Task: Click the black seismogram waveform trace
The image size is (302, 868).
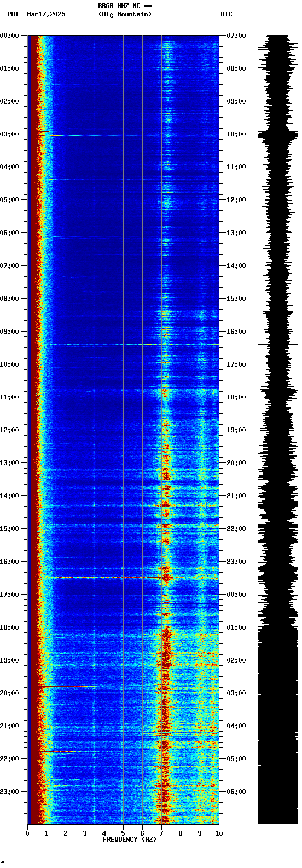Action: point(278,430)
